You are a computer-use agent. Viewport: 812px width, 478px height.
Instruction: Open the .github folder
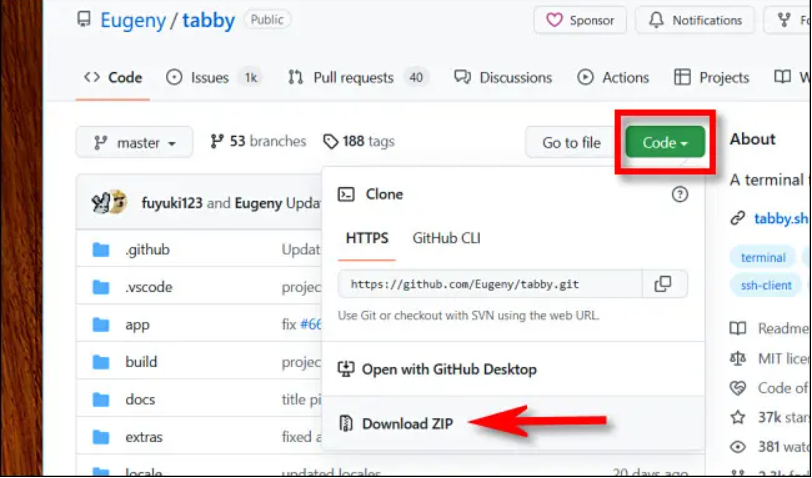(x=147, y=250)
